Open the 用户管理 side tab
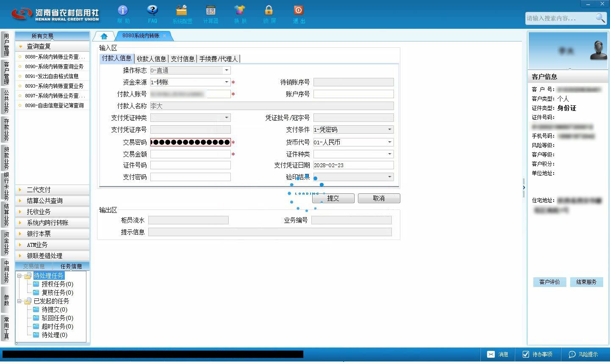The width and height of the screenshot is (610, 364). tap(6, 44)
